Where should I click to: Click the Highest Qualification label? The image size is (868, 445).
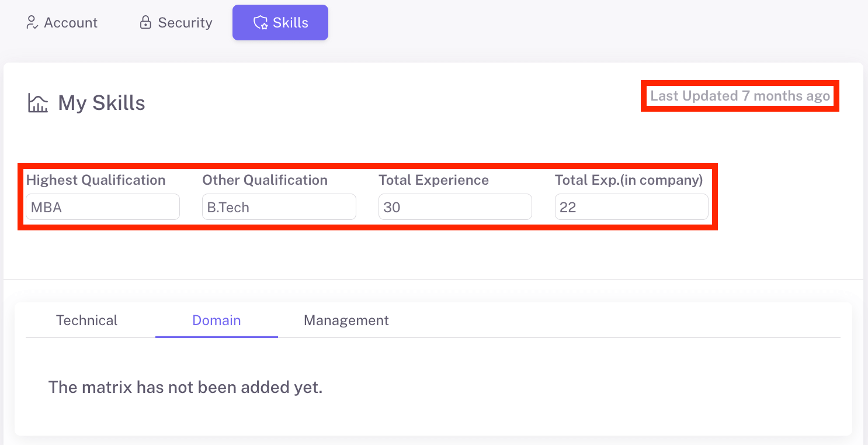pyautogui.click(x=96, y=180)
